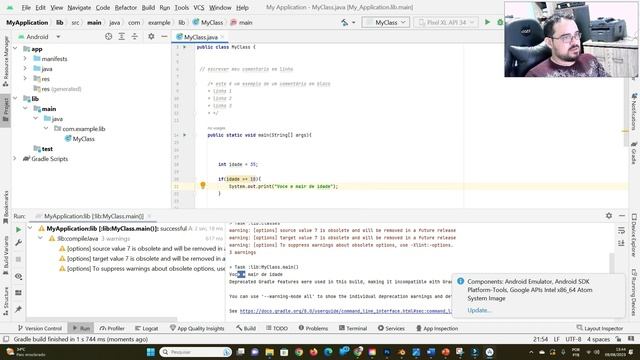This screenshot has width=640, height=360.
Task: Open the Refactor menu
Action: click(x=126, y=7)
